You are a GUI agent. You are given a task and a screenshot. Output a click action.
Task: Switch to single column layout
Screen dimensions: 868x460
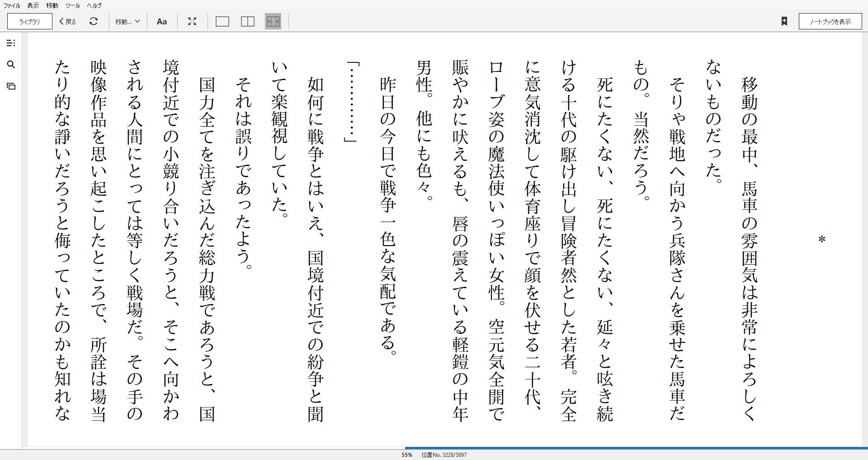pyautogui.click(x=222, y=21)
